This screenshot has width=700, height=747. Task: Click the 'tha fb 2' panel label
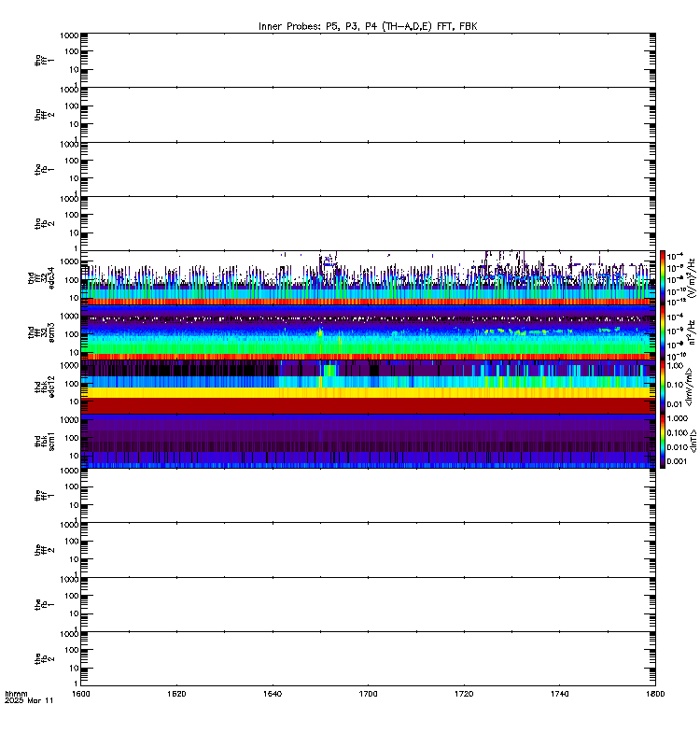point(44,223)
